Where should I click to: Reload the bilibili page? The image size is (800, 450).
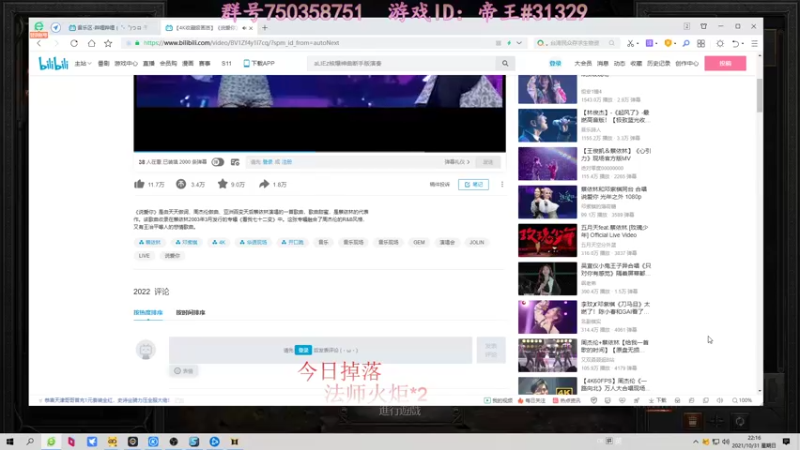coord(74,43)
